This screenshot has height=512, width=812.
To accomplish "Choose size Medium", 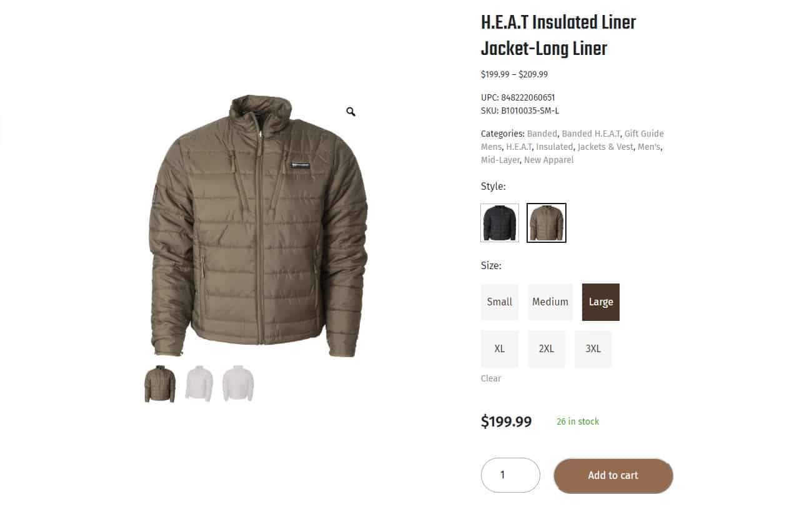I will [x=550, y=302].
